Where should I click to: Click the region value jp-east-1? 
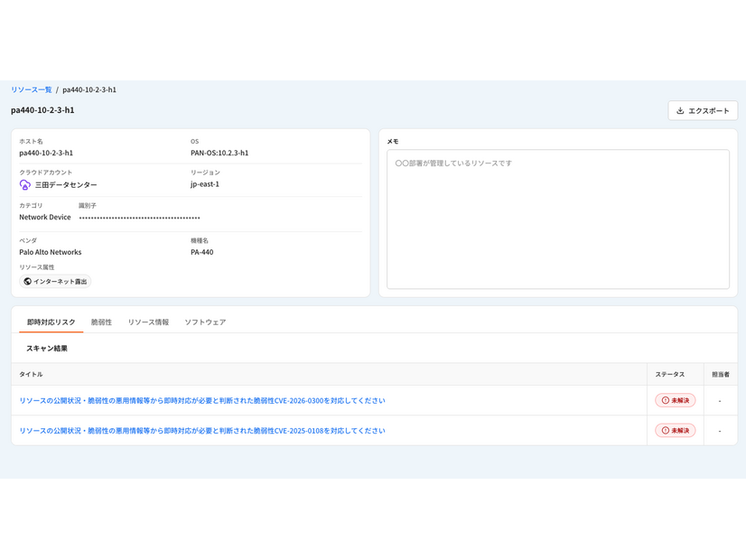pyautogui.click(x=205, y=184)
